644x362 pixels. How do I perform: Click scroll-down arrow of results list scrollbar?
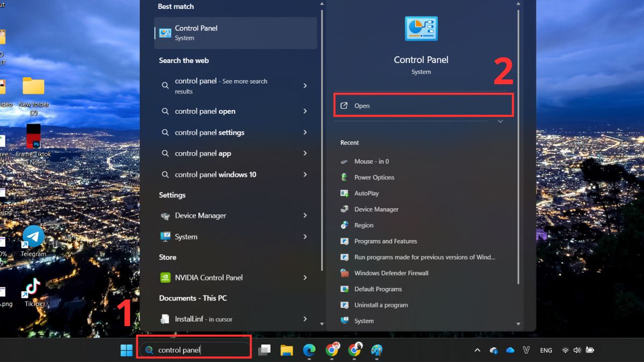pyautogui.click(x=322, y=324)
